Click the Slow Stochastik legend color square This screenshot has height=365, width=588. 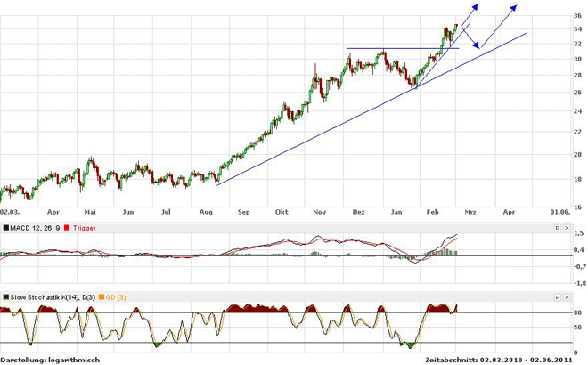(x=4, y=296)
